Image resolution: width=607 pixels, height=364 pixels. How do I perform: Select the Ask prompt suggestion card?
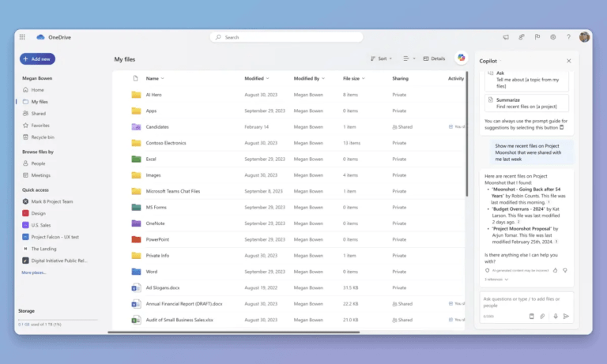(527, 81)
